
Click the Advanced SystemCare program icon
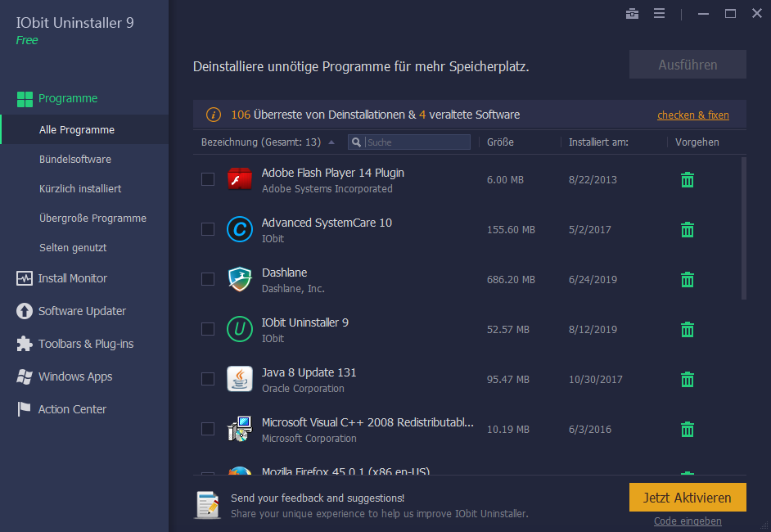click(240, 229)
